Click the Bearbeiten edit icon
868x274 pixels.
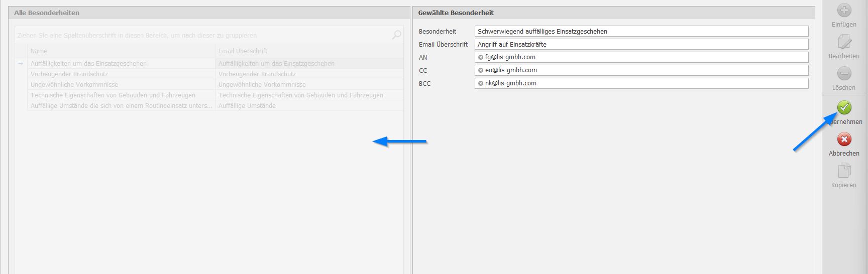coord(844,42)
